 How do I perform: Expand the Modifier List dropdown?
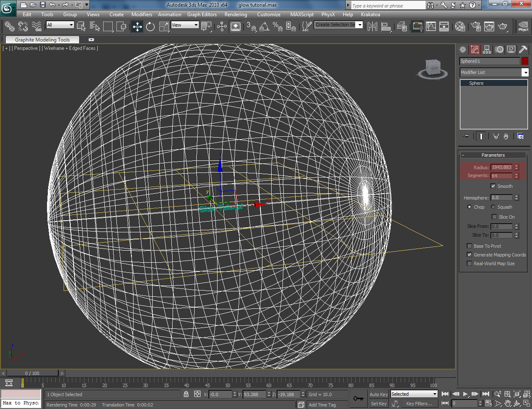525,72
